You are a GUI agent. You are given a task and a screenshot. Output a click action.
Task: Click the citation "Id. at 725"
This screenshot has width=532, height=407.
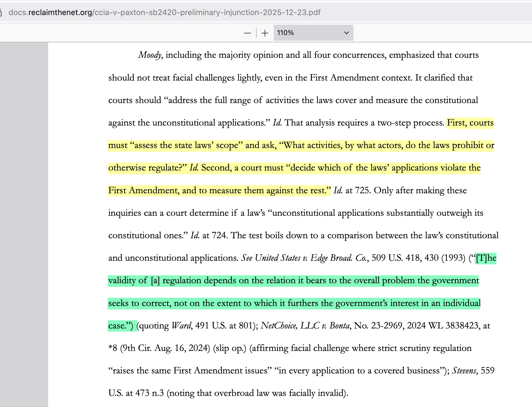coord(351,190)
